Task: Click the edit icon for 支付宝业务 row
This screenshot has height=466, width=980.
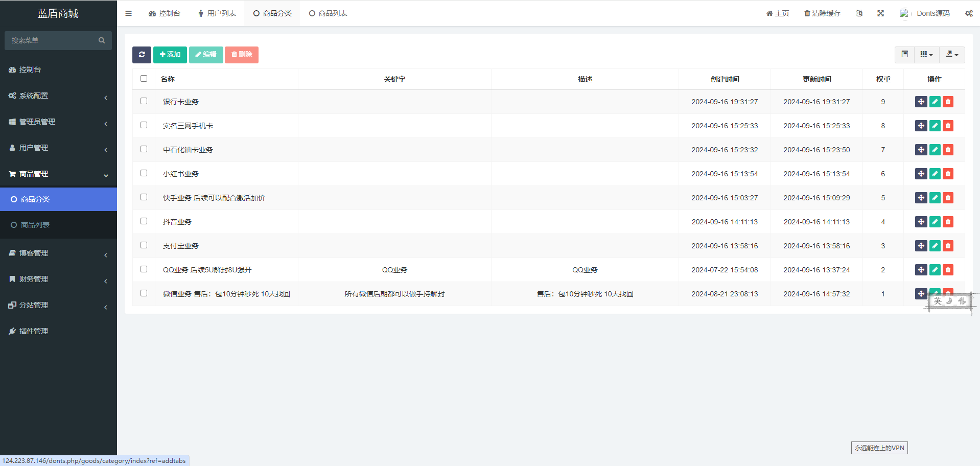Action: pos(935,246)
